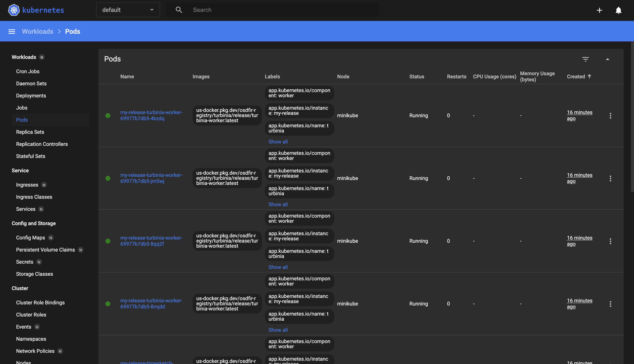Click image chip of pod 4kzdq
The image size is (634, 364).
point(227,116)
